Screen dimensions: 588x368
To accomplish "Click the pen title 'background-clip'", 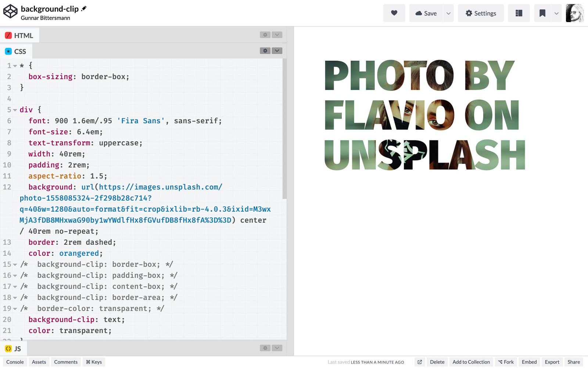I will [50, 9].
